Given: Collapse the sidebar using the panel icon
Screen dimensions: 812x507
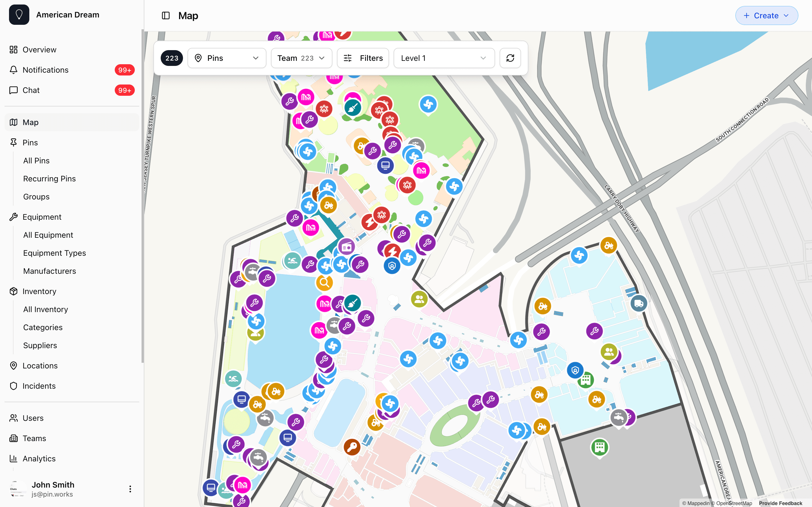Looking at the screenshot, I should click(166, 15).
